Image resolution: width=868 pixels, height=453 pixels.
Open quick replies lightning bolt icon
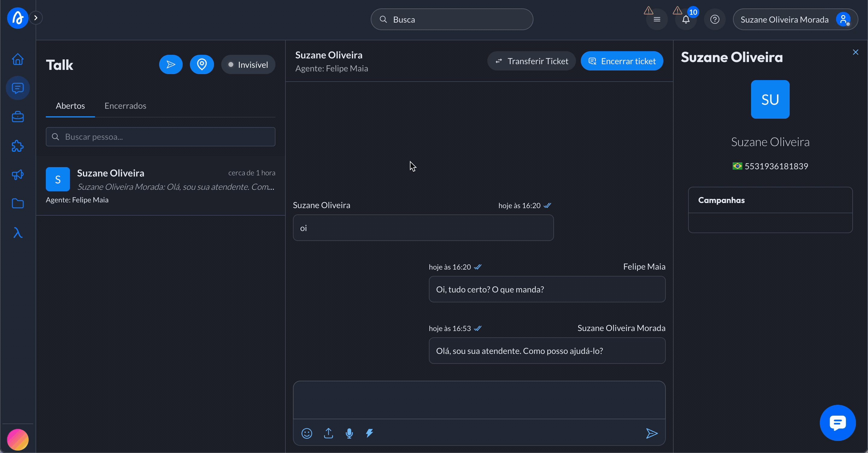tap(370, 433)
